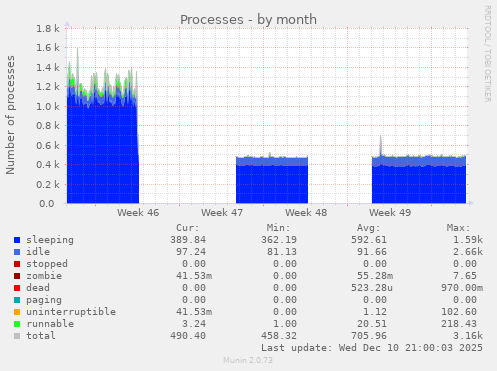
Task: Click the stopped legend color swatch
Action: click(x=17, y=264)
